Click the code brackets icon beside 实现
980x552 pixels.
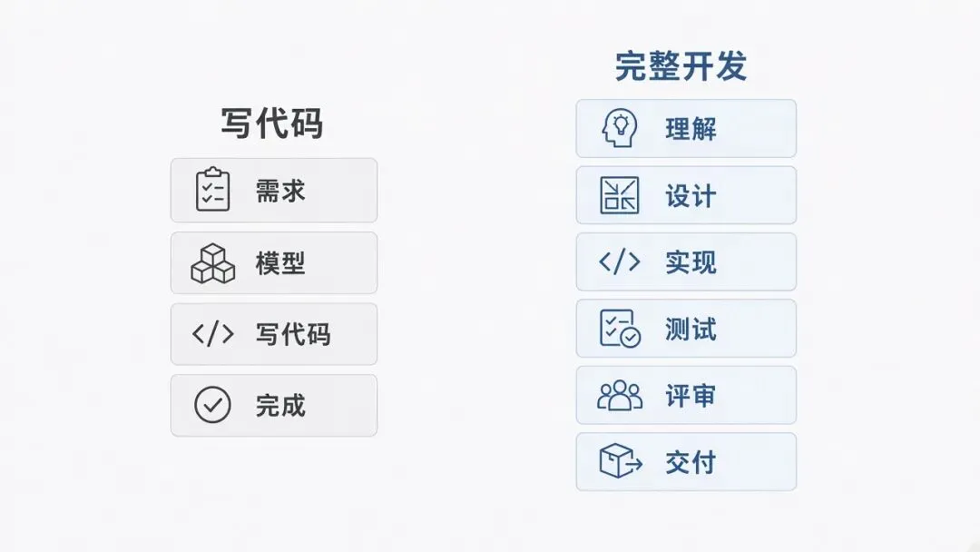pos(620,261)
